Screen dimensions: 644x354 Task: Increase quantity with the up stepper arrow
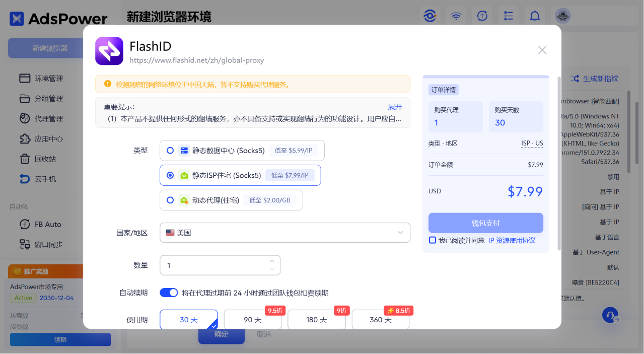pyautogui.click(x=272, y=261)
